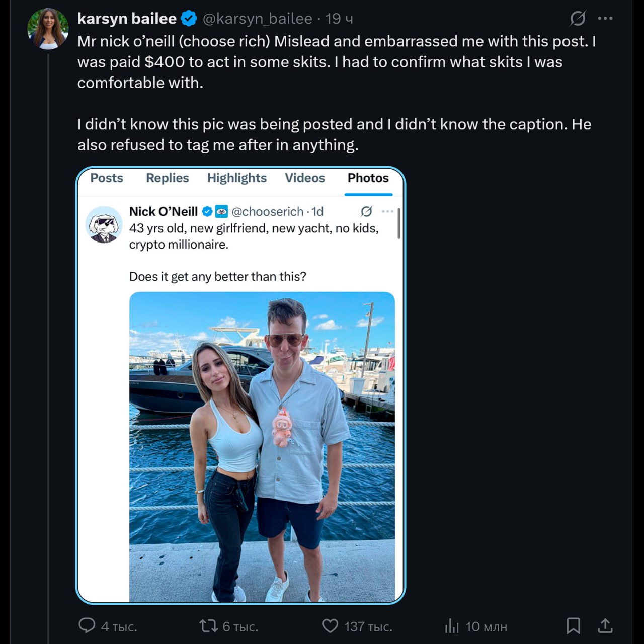This screenshot has height=644, width=644.
Task: Click the Grok icon beside karsyn's post
Action: point(578,19)
